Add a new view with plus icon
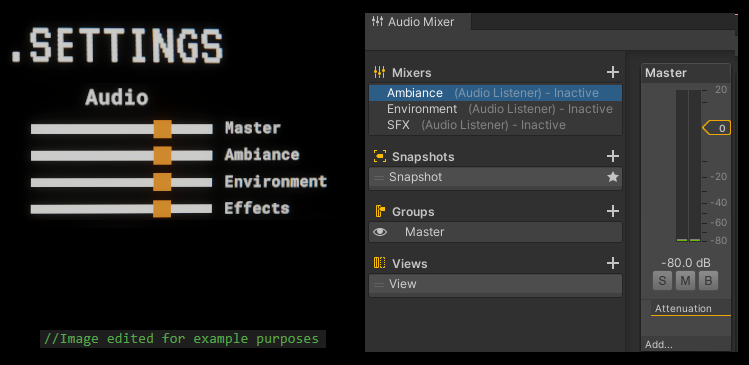This screenshot has width=749, height=365. pyautogui.click(x=612, y=263)
